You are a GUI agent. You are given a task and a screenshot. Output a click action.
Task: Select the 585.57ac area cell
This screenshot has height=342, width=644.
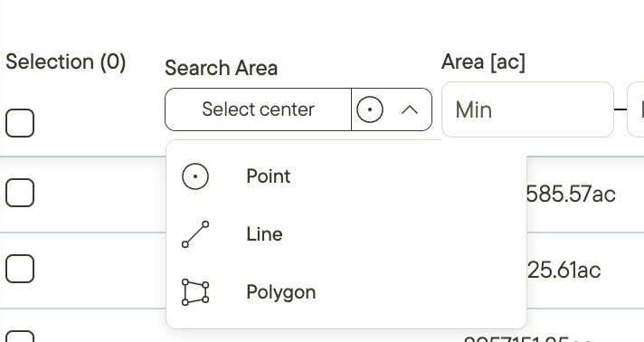pyautogui.click(x=571, y=194)
